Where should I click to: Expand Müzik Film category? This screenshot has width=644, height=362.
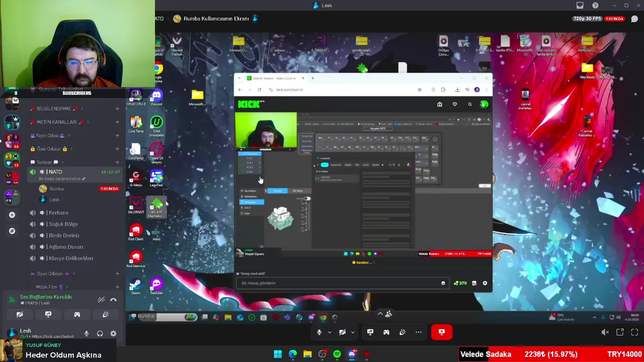[x=49, y=287]
